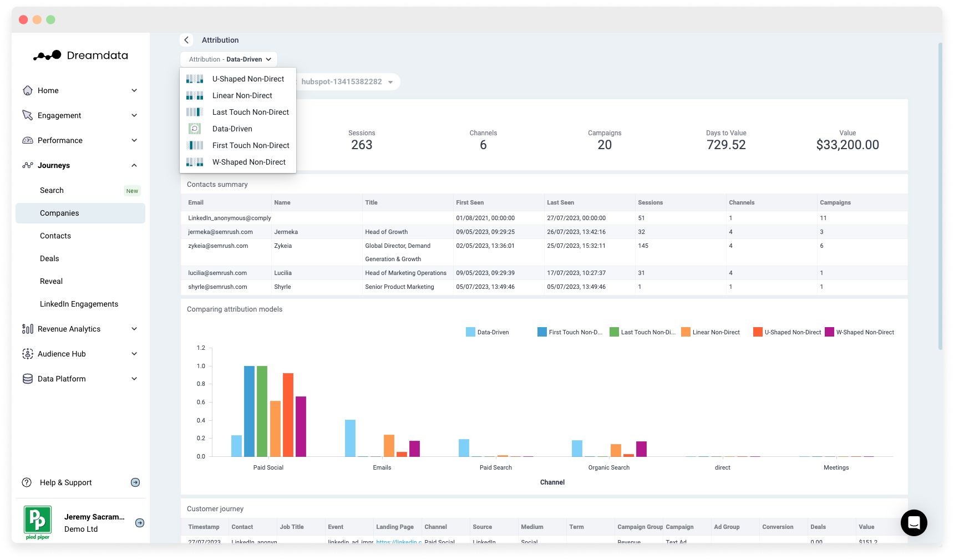Click the Dreamdata logo
The width and height of the screenshot is (954, 560).
point(80,55)
